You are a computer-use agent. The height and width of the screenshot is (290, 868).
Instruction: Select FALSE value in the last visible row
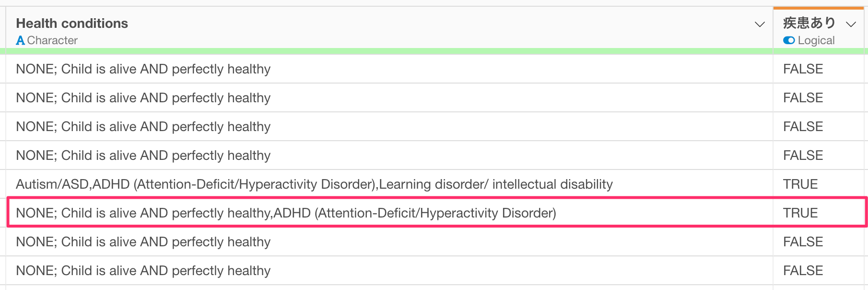click(x=803, y=270)
